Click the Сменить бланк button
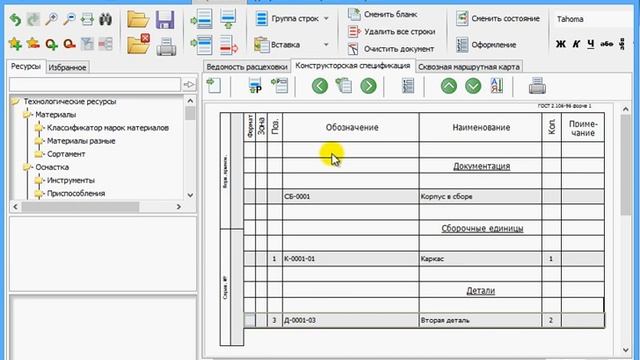The height and width of the screenshot is (360, 640). (x=382, y=14)
